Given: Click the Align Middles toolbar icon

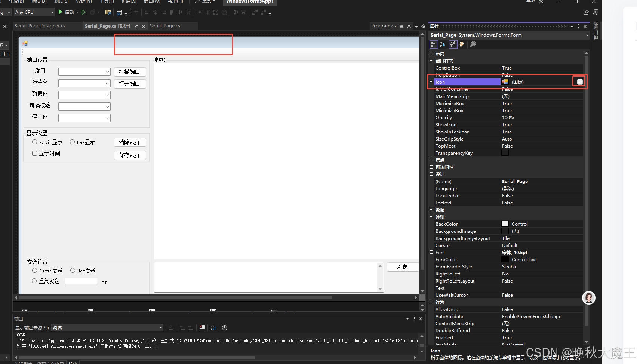Looking at the screenshot, I should point(180,12).
